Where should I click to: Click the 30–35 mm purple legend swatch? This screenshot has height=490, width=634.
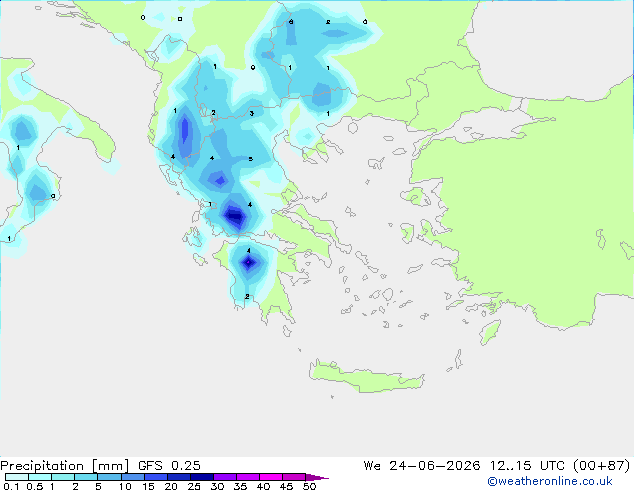point(225,477)
